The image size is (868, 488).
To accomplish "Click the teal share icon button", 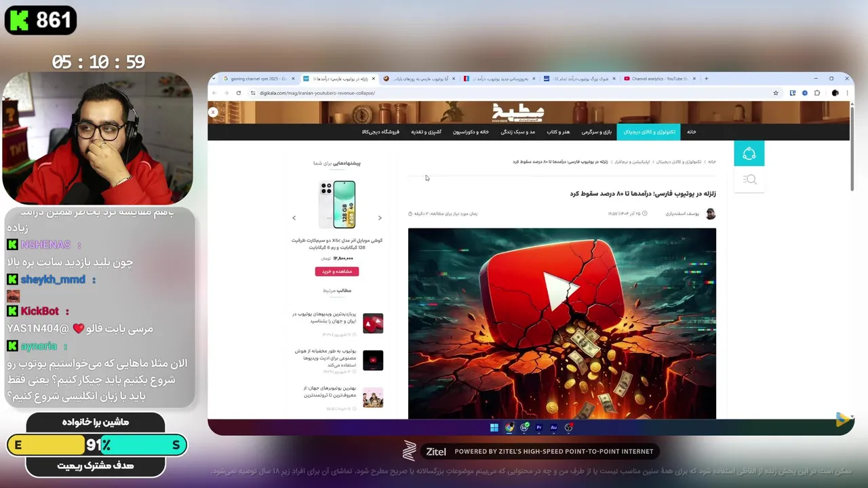I will tap(749, 154).
